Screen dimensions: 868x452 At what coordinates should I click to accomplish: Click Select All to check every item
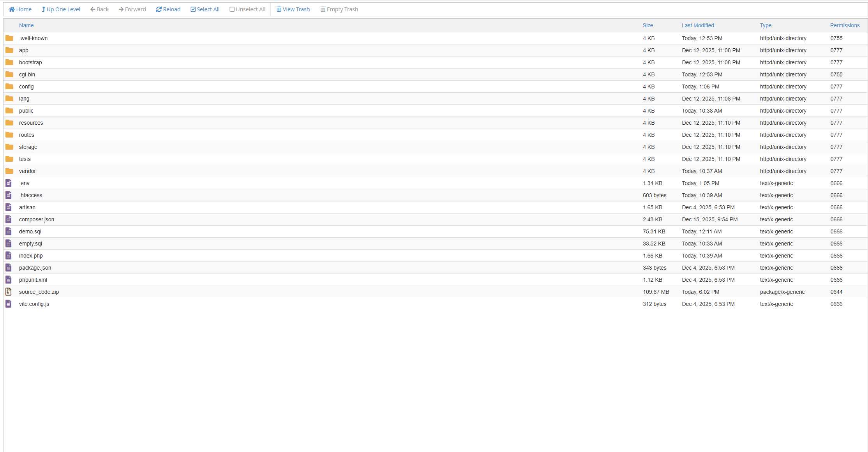[205, 9]
